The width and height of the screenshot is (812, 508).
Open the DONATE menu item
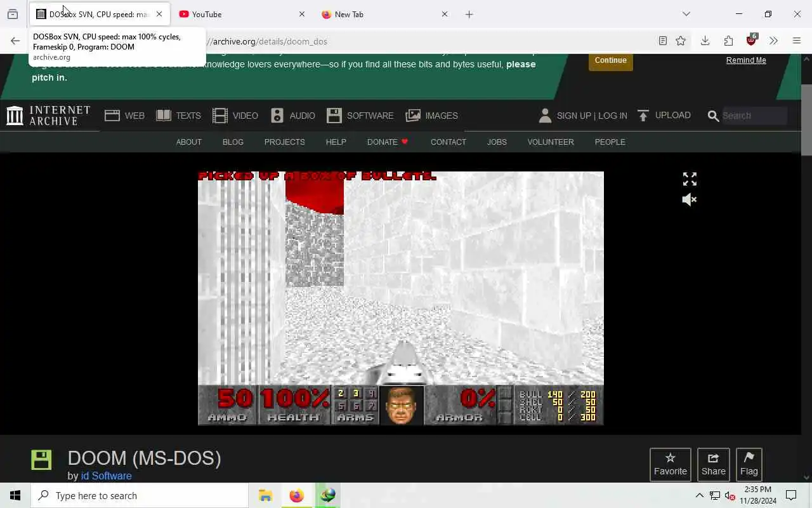tap(388, 142)
